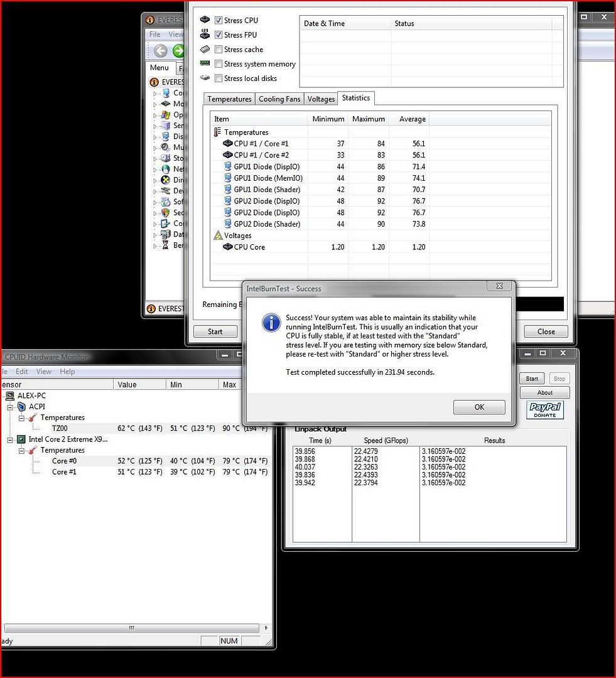Select the Windows flag Operating System icon
616x678 pixels.
(x=166, y=115)
